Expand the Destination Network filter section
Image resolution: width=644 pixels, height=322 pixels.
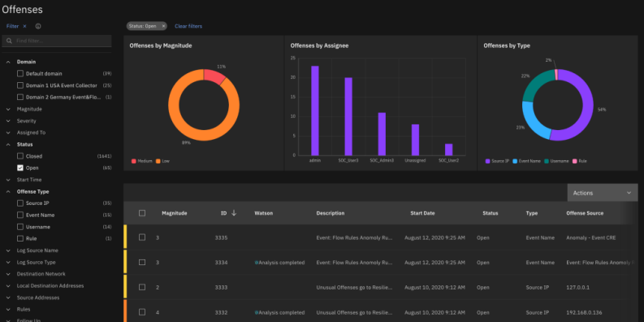[8, 274]
